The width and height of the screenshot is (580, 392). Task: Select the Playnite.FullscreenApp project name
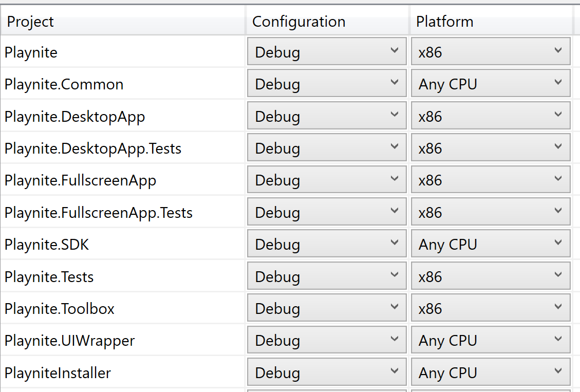(80, 181)
